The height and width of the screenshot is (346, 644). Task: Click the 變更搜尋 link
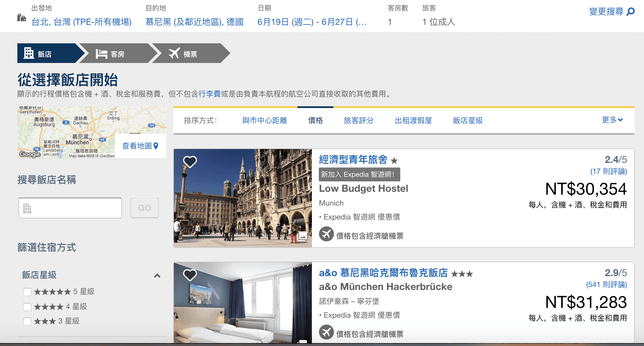tap(606, 12)
